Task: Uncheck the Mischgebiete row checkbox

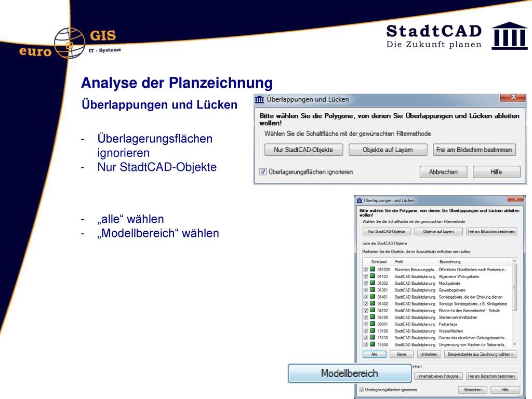Action: [366, 283]
